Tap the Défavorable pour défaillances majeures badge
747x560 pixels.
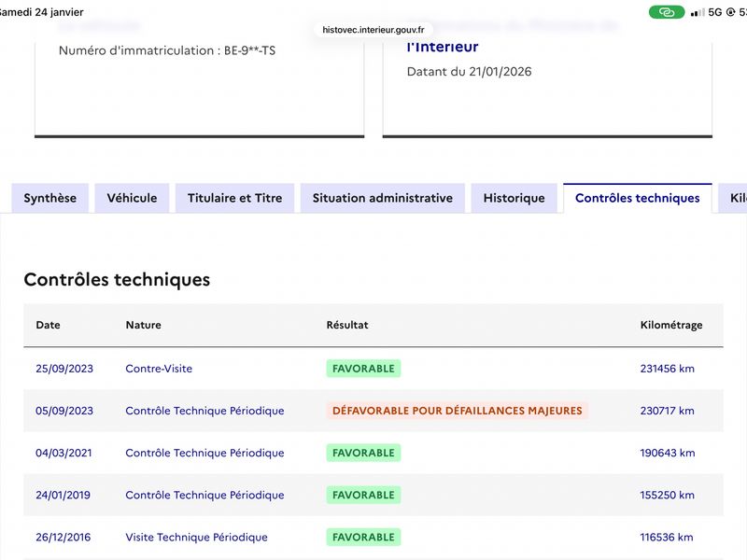[x=457, y=411]
